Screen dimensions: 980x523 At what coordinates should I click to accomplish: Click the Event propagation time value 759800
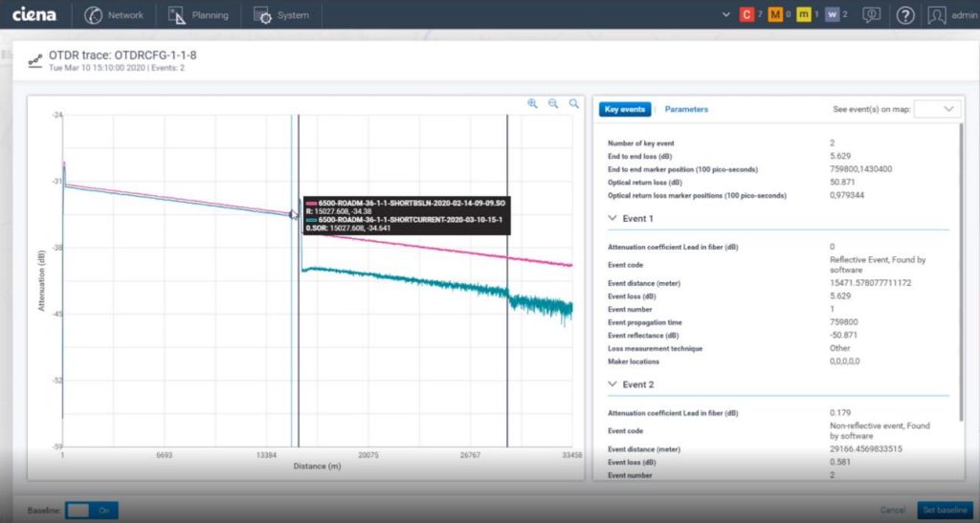coord(844,322)
